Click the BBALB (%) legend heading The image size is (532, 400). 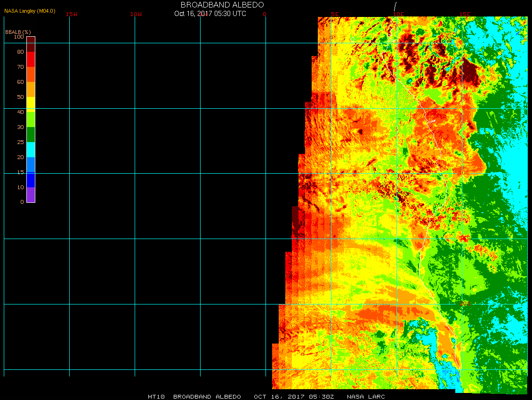click(18, 32)
